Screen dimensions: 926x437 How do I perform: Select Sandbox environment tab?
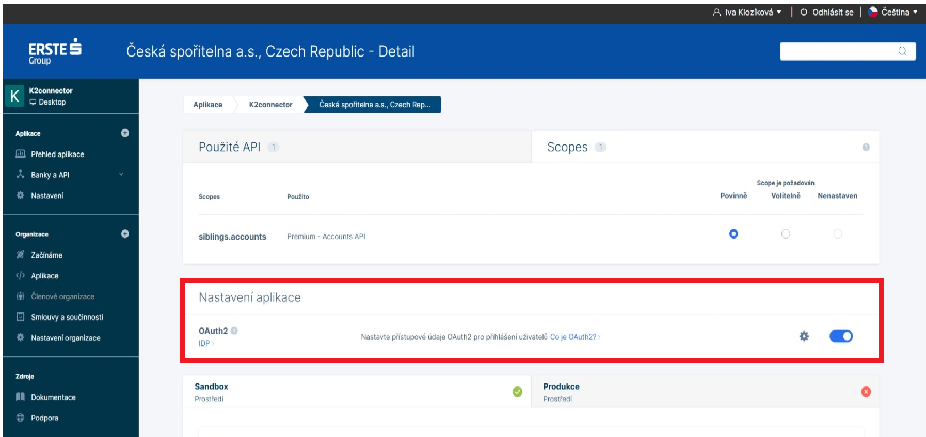[357, 392]
